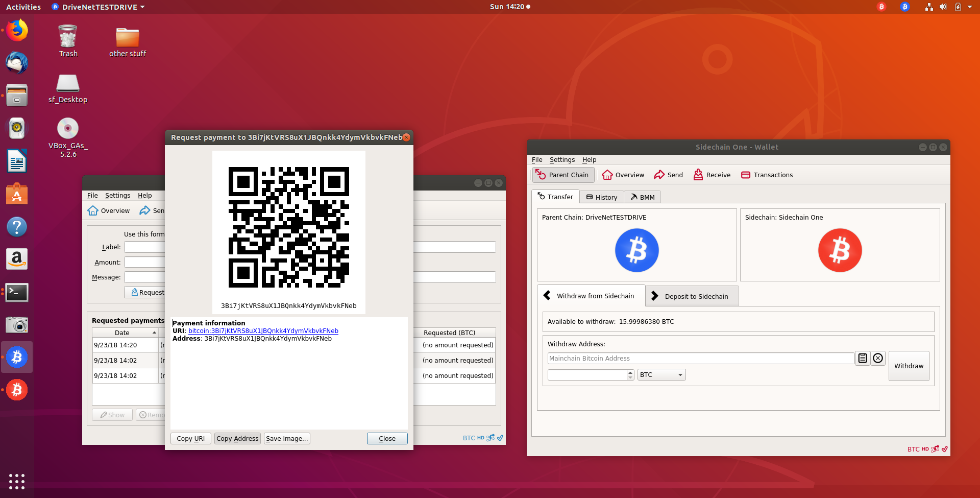Open Rhythmbox music player in dock
980x498 pixels.
17,128
